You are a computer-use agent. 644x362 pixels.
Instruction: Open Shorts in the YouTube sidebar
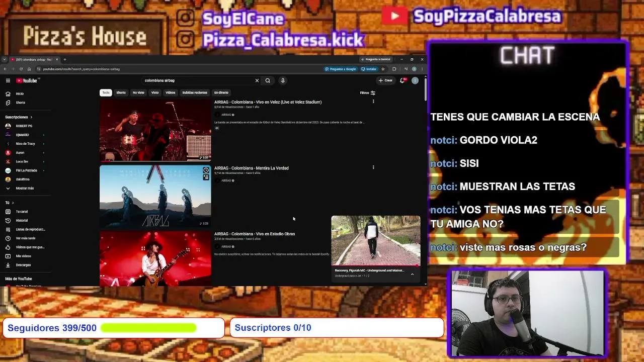(x=20, y=103)
